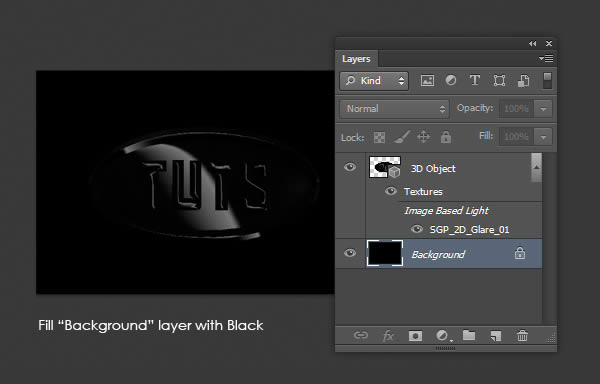This screenshot has height=384, width=600.
Task: Lock position move icon
Action: (x=423, y=137)
